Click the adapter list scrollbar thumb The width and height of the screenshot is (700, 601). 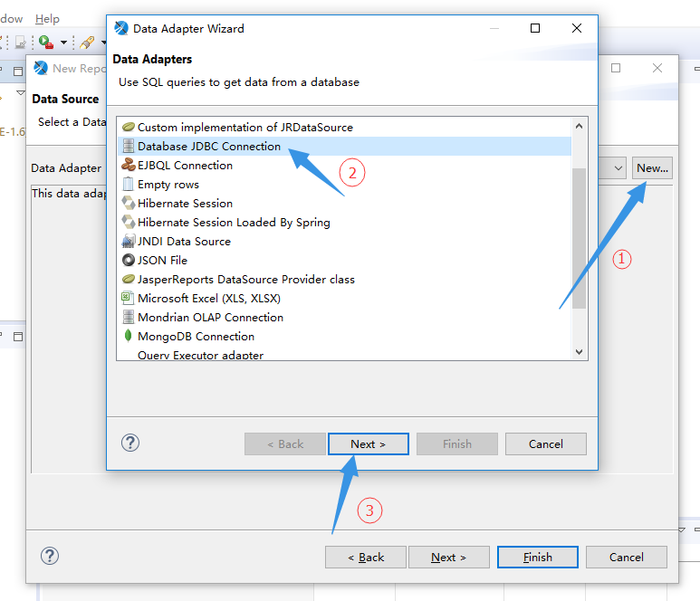coord(579,238)
